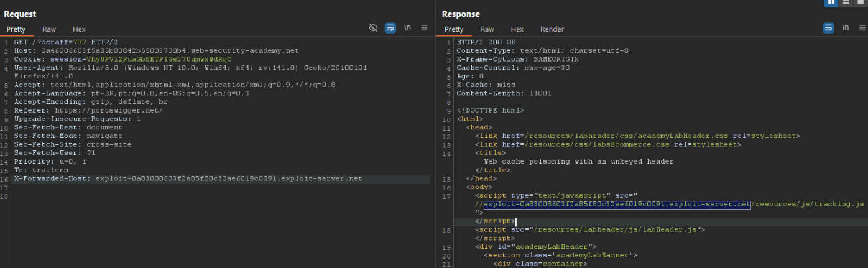Click the Sec-Fetch-Dest: document line
The image size is (868, 268).
point(68,127)
